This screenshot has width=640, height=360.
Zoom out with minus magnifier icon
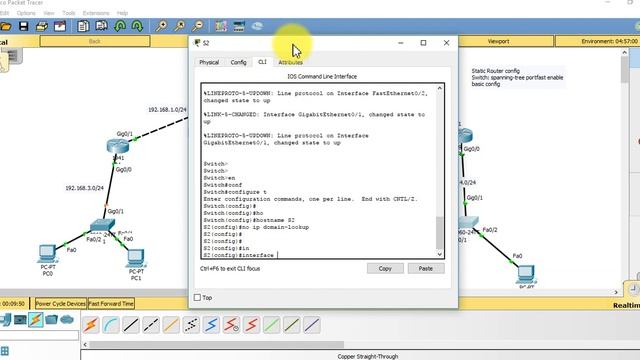pyautogui.click(x=198, y=27)
